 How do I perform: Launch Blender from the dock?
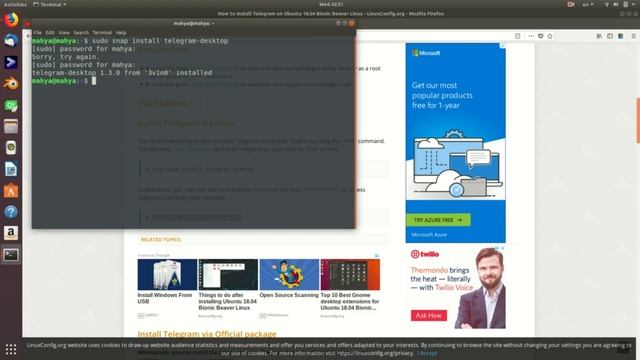point(11,84)
